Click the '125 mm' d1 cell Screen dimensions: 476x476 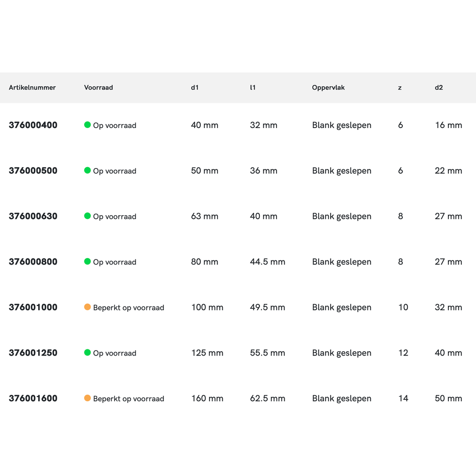click(207, 353)
